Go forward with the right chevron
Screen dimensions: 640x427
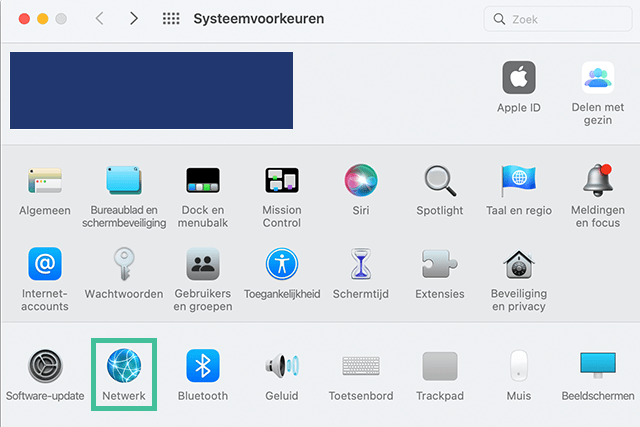[133, 18]
